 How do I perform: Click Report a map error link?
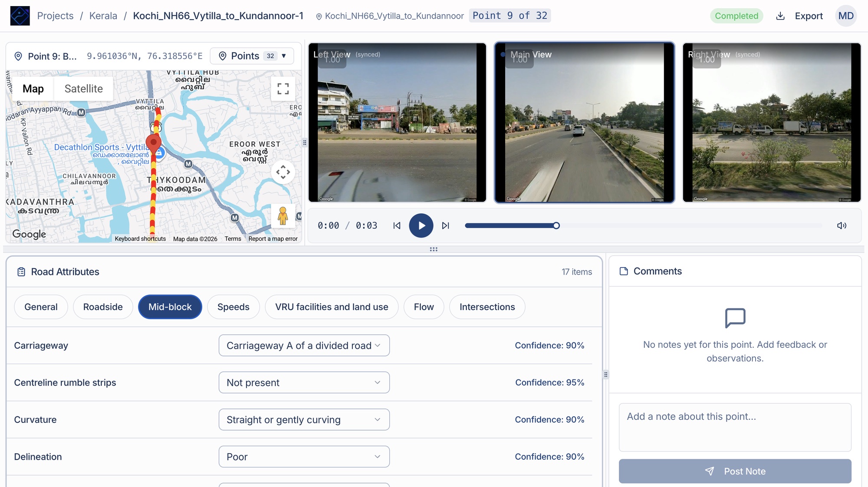pyautogui.click(x=273, y=239)
